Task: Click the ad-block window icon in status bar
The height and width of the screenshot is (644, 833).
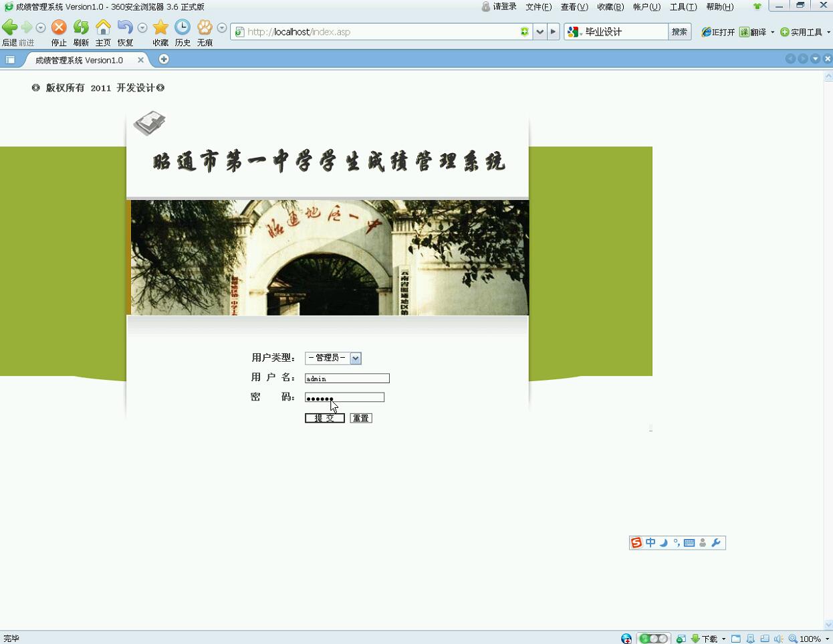Action: (681, 639)
